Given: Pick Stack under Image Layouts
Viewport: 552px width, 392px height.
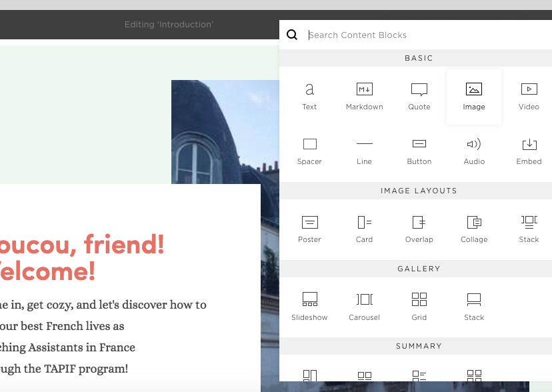Looking at the screenshot, I should tap(529, 229).
